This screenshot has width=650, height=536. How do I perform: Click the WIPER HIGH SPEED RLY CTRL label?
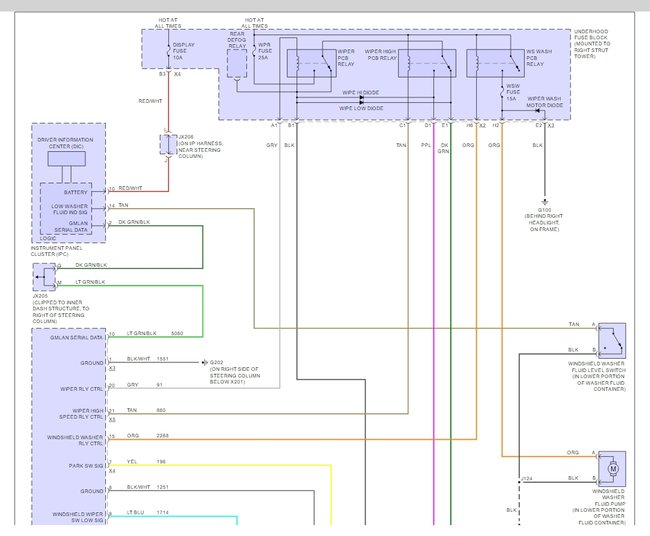pyautogui.click(x=81, y=413)
